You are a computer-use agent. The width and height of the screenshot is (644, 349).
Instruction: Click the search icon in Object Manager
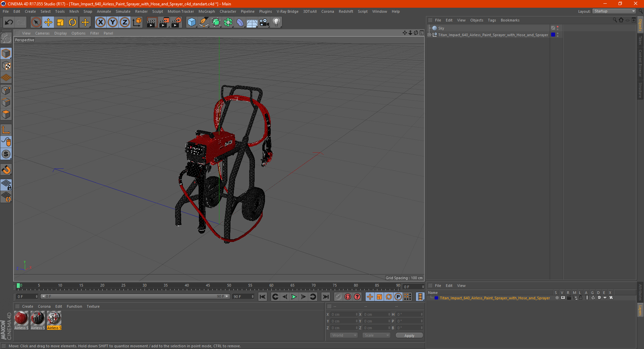[x=615, y=20]
